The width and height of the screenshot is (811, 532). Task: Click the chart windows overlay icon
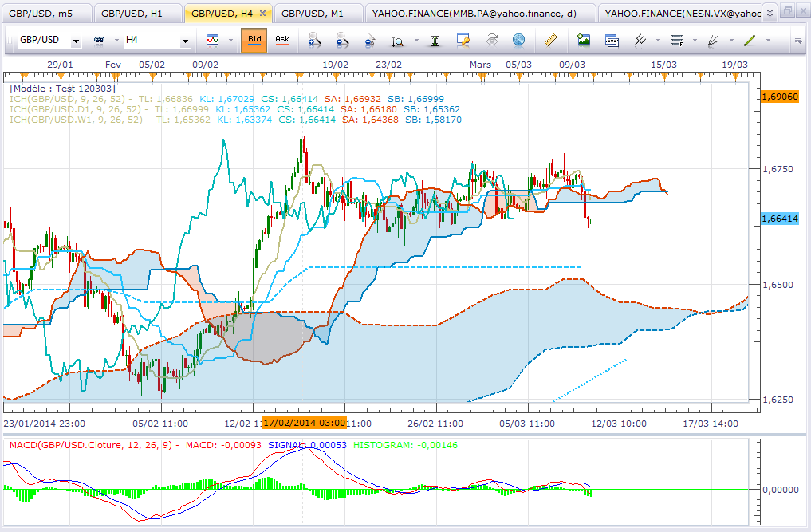612,41
